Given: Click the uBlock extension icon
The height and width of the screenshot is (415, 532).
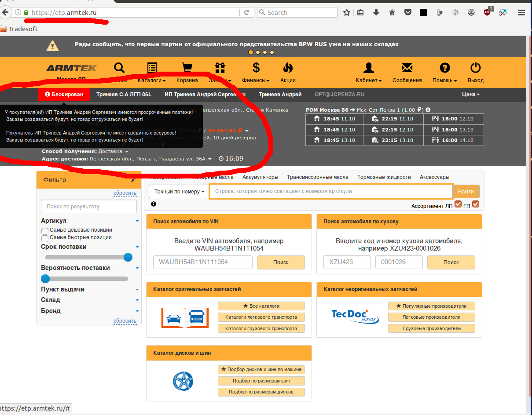Looking at the screenshot, I should [x=488, y=12].
